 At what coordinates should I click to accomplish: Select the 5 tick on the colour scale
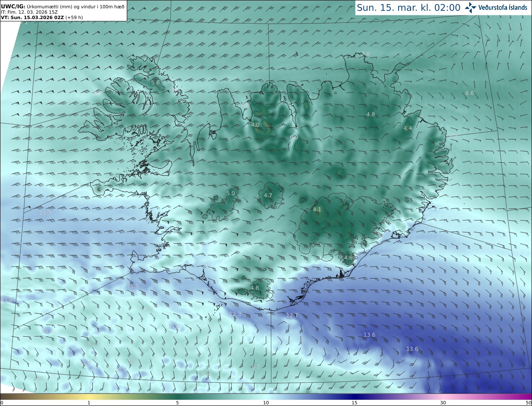[x=177, y=403]
